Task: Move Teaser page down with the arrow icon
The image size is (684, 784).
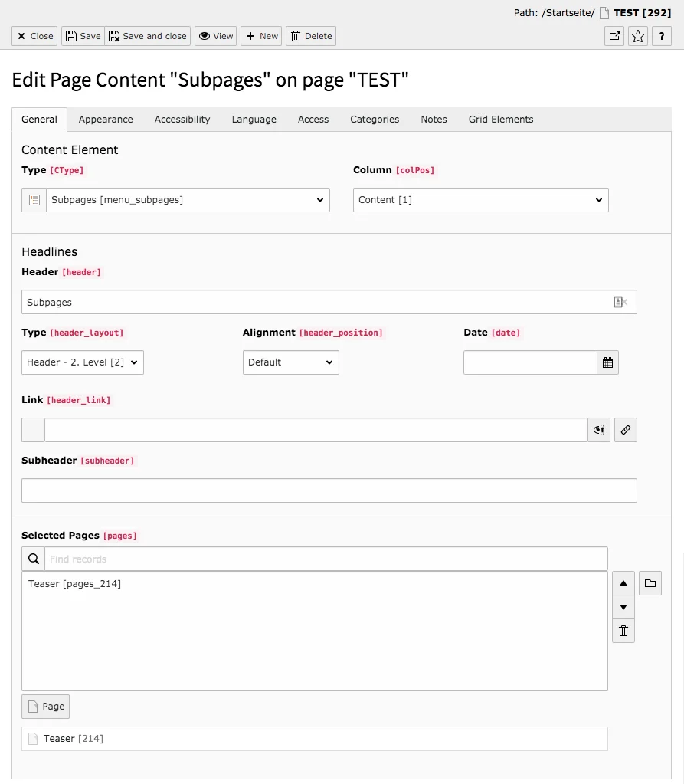Action: point(623,607)
